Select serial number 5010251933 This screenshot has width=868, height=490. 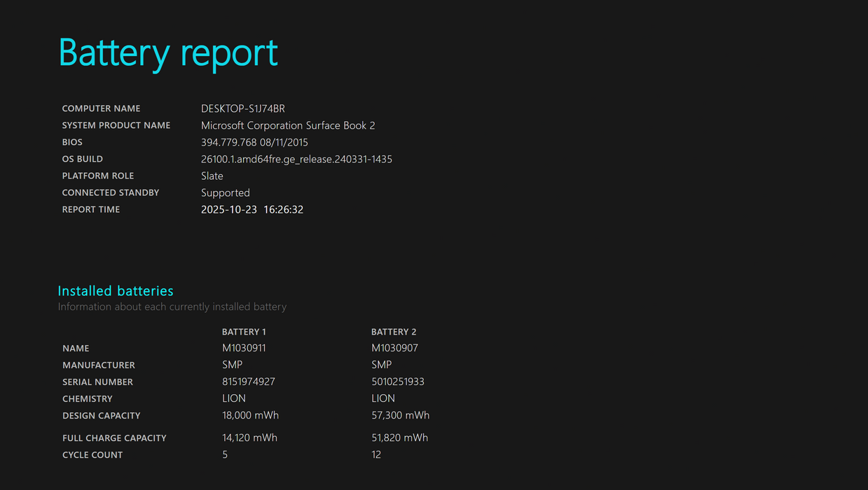coord(398,381)
